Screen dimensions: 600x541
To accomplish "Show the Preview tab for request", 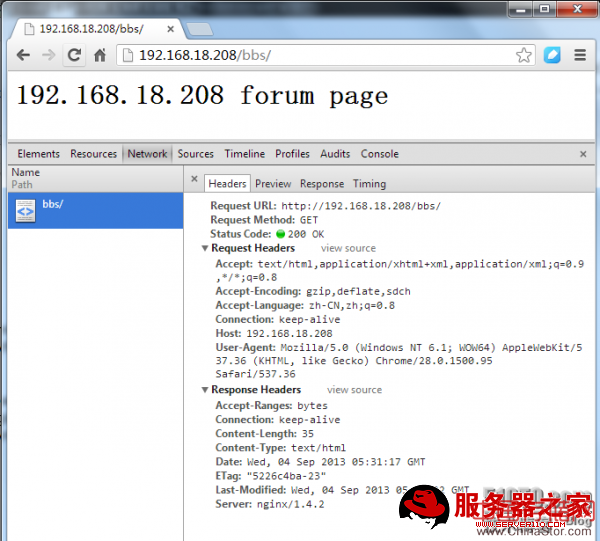I will click(272, 184).
